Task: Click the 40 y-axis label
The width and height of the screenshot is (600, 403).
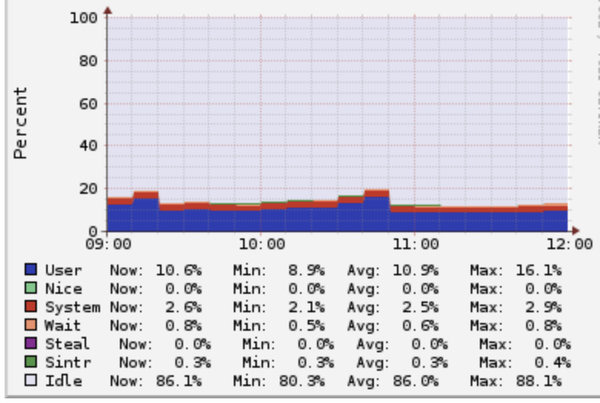Action: pyautogui.click(x=88, y=145)
